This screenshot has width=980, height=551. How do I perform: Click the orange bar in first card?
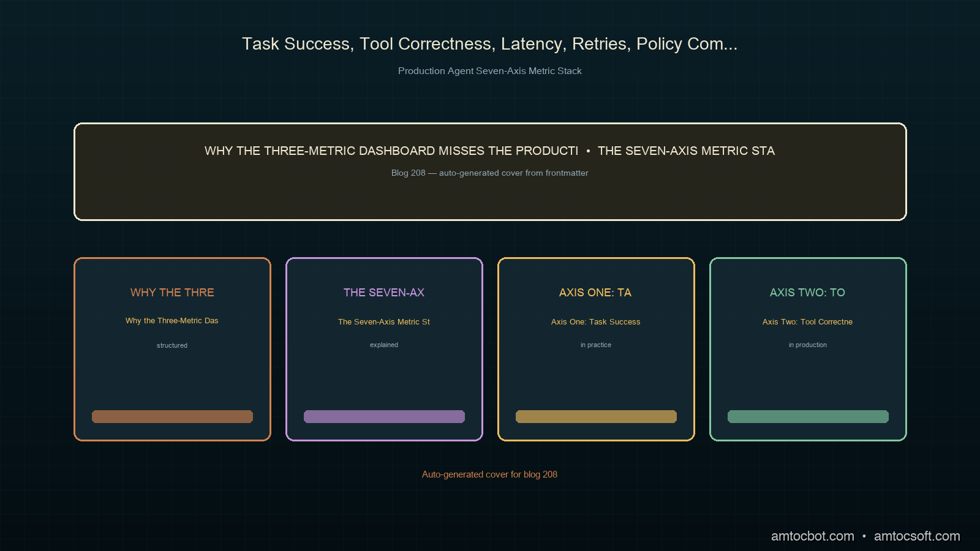point(172,416)
